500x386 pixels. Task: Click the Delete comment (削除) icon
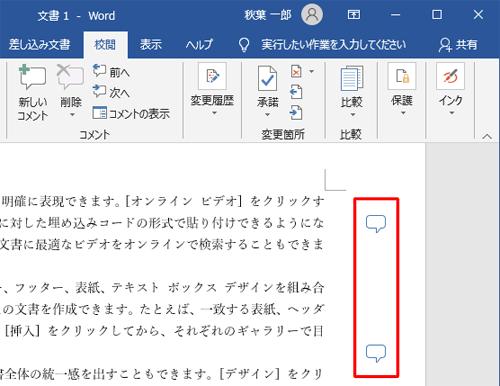pos(70,77)
